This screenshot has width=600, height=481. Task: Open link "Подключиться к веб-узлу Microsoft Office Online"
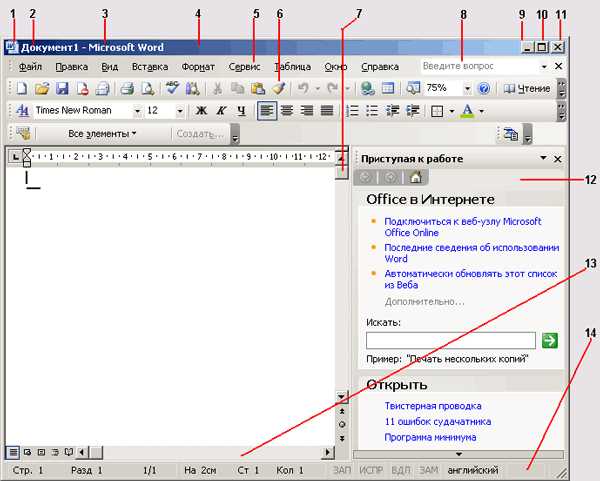tap(463, 227)
